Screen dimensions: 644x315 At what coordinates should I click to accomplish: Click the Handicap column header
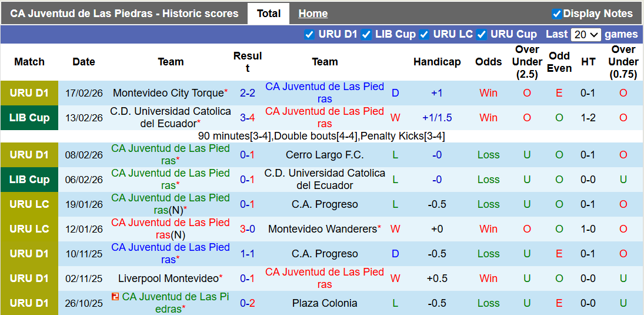coord(437,62)
